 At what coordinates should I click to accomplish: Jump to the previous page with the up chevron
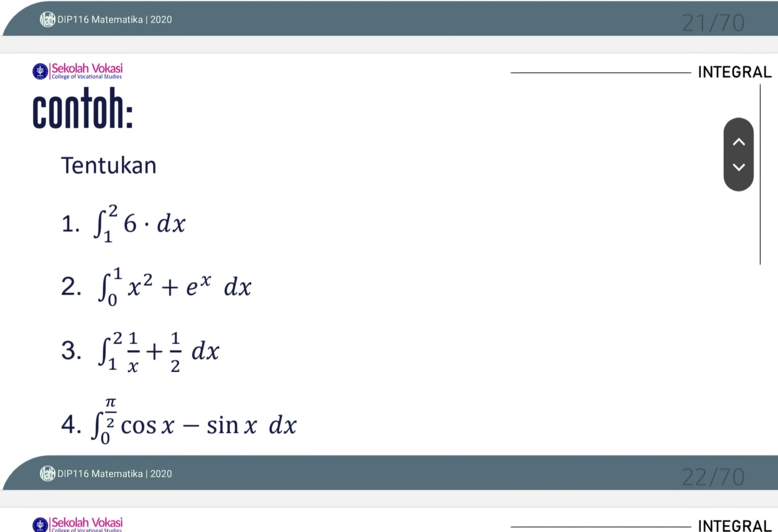739,142
